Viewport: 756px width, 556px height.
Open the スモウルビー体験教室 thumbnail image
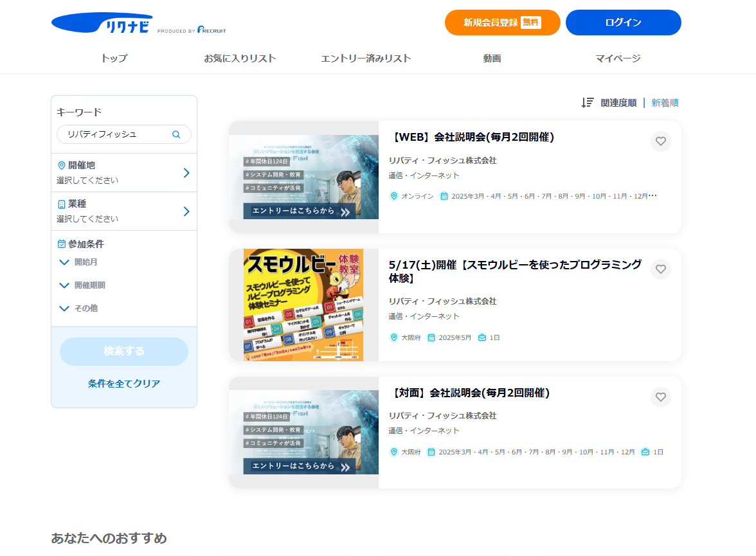tap(303, 305)
